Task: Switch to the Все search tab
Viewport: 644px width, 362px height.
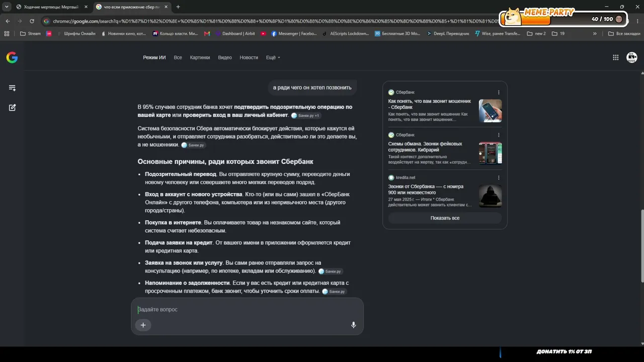Action: pyautogui.click(x=178, y=58)
